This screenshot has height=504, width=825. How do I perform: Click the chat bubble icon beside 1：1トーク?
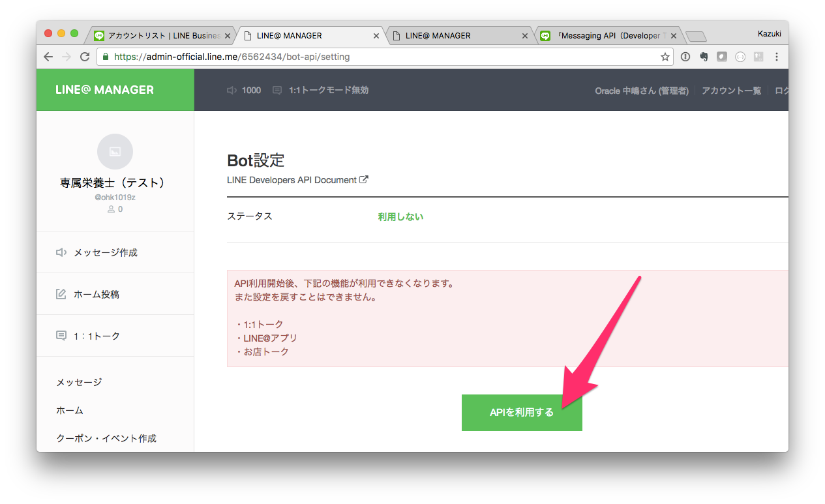click(x=61, y=336)
